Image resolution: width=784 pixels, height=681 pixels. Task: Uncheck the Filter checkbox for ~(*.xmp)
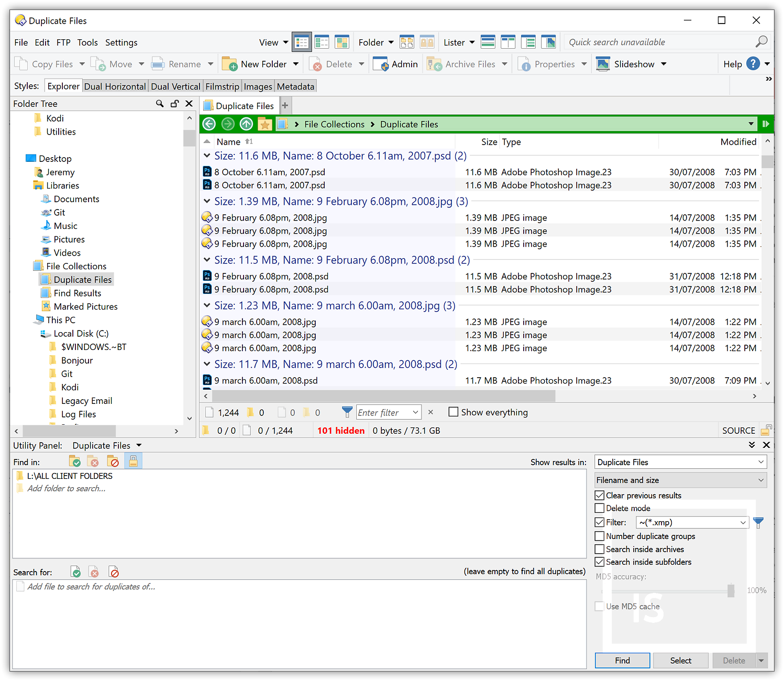[x=599, y=522]
